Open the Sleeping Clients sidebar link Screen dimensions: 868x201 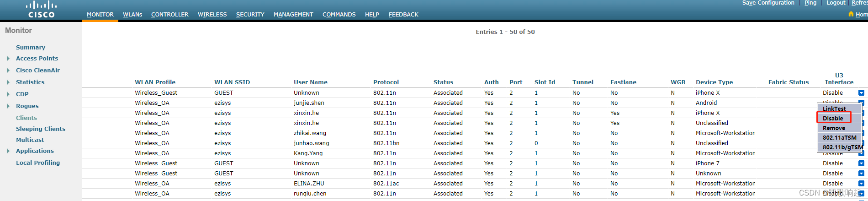[41, 129]
